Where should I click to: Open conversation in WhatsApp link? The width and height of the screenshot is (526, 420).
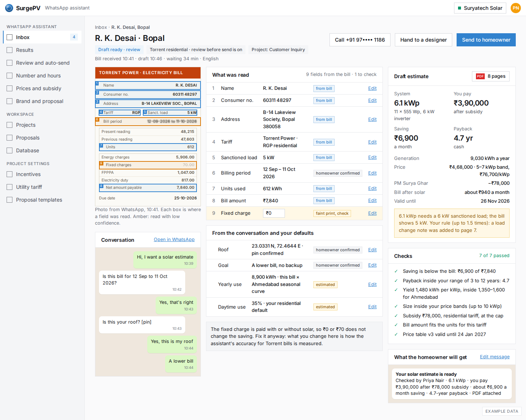tap(174, 240)
